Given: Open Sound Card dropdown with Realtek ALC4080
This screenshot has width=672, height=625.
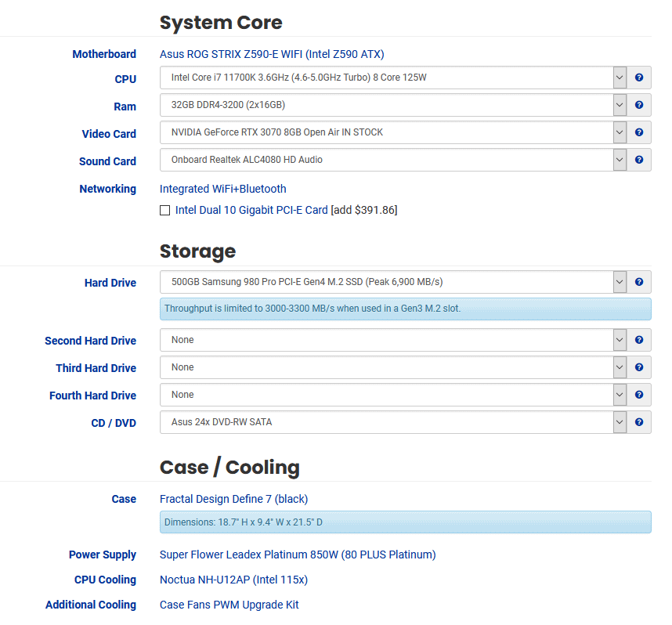Looking at the screenshot, I should click(393, 160).
